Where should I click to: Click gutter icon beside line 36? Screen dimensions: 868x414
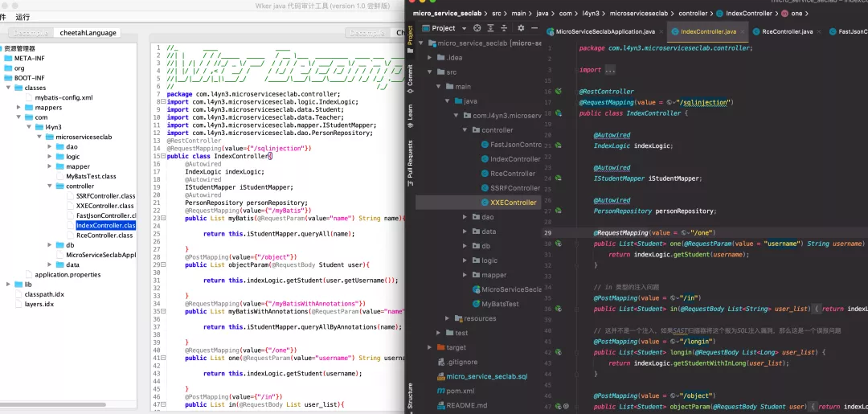tap(559, 309)
